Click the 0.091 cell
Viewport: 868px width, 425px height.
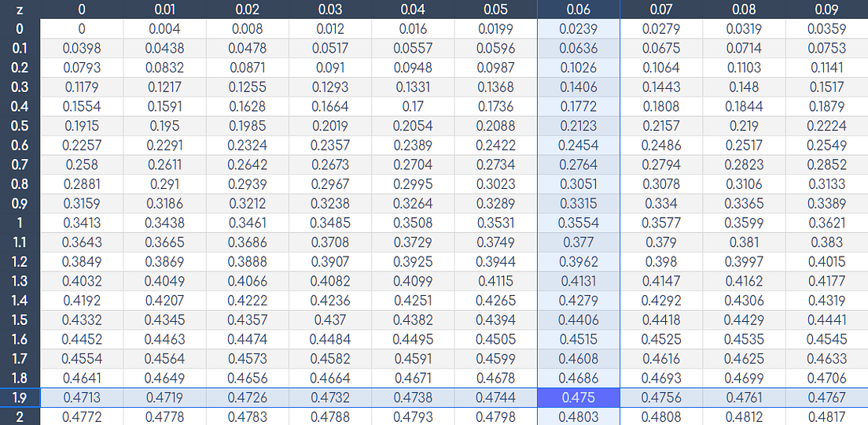coord(330,68)
